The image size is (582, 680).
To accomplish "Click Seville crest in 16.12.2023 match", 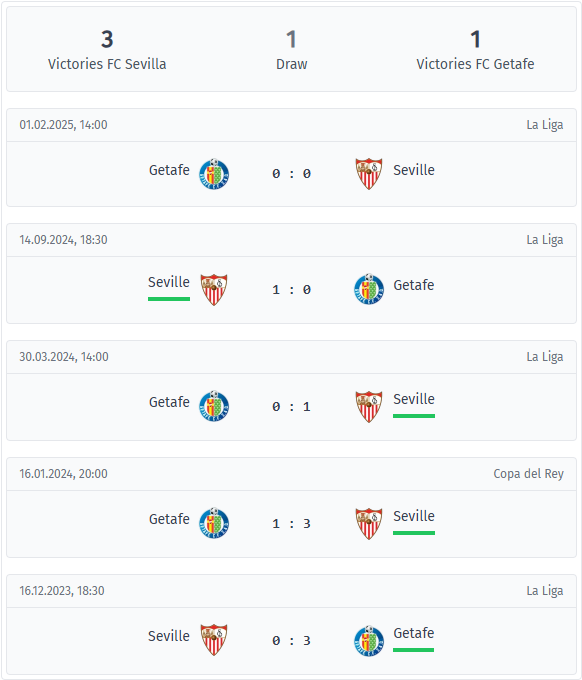I will [x=214, y=640].
